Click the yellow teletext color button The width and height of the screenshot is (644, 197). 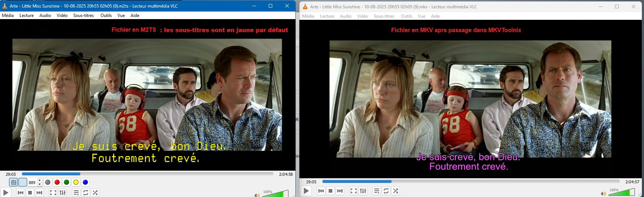(x=76, y=182)
